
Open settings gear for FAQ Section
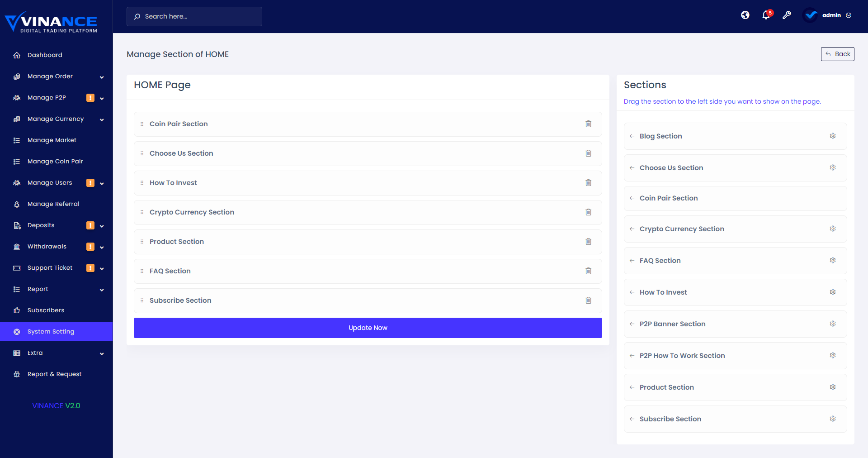[832, 260]
